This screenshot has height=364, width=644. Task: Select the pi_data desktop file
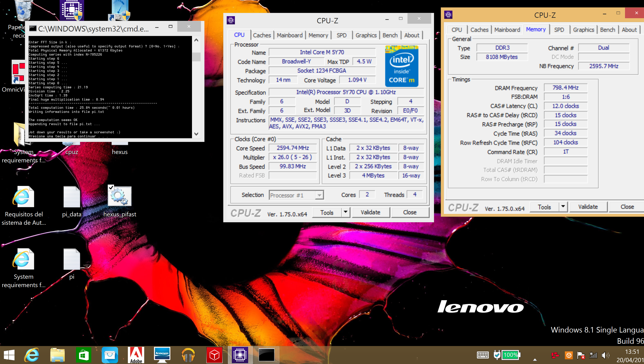72,201
